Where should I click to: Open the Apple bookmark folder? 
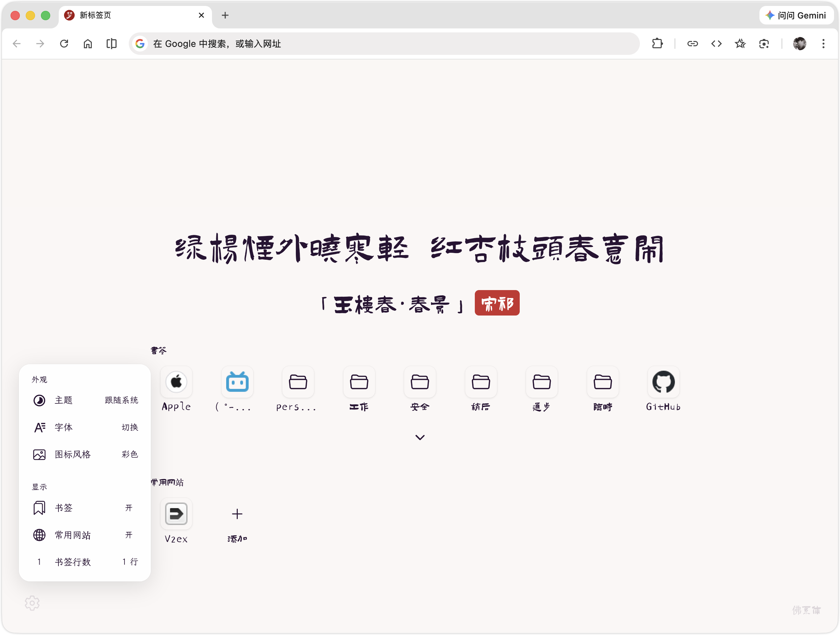[x=176, y=382]
